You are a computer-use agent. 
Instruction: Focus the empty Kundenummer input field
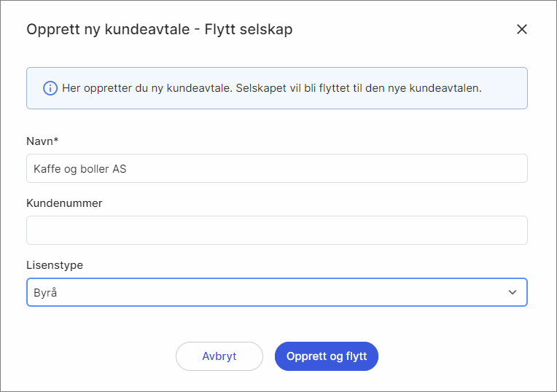tap(276, 230)
